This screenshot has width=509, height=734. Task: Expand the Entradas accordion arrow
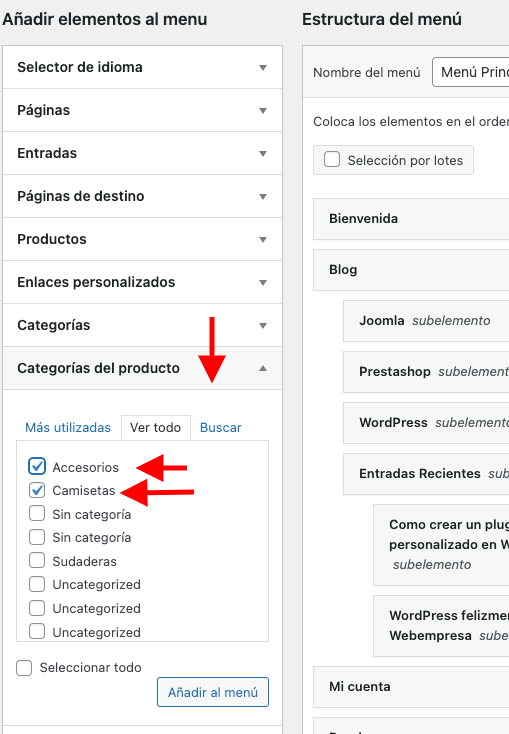263,154
